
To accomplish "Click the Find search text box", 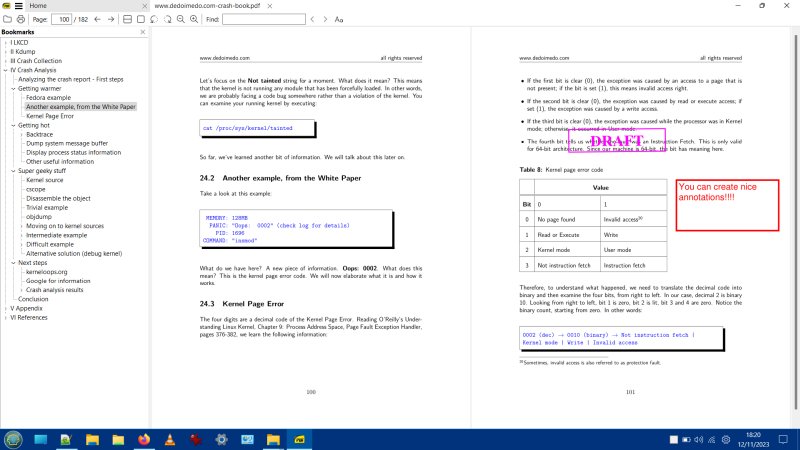I will [x=264, y=19].
